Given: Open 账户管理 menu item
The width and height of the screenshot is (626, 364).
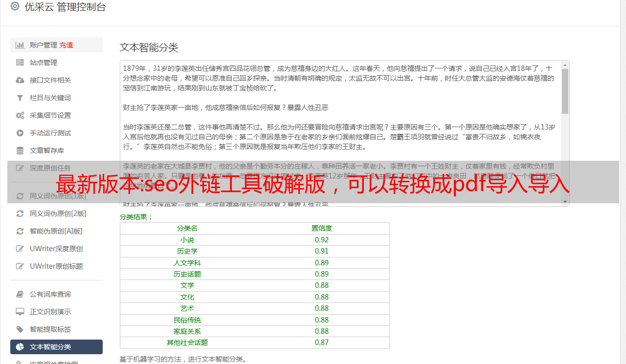Looking at the screenshot, I should tap(56, 45).
